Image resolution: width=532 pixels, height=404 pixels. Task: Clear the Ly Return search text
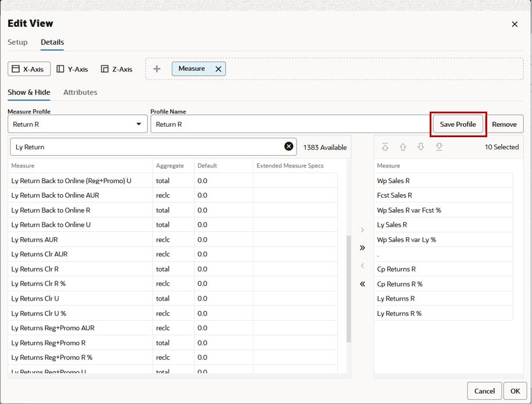(x=288, y=146)
